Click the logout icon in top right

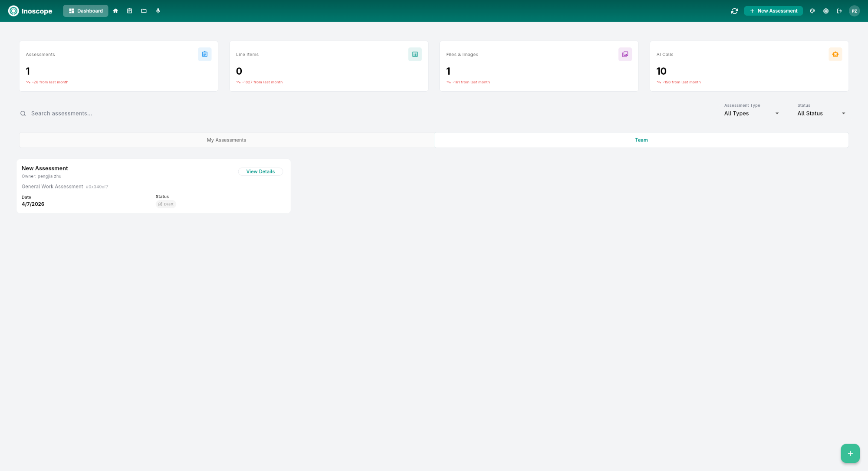pyautogui.click(x=839, y=10)
